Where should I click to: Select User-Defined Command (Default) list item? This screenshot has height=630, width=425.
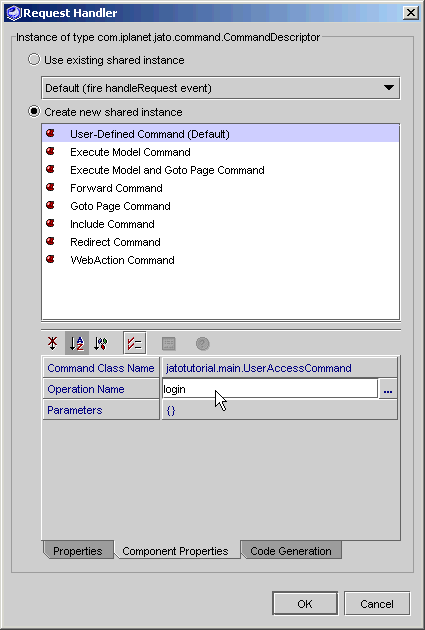pyautogui.click(x=221, y=134)
